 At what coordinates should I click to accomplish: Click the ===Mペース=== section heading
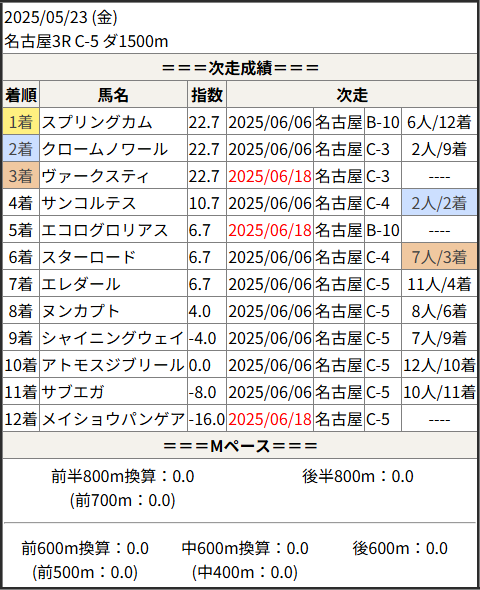pyautogui.click(x=240, y=446)
